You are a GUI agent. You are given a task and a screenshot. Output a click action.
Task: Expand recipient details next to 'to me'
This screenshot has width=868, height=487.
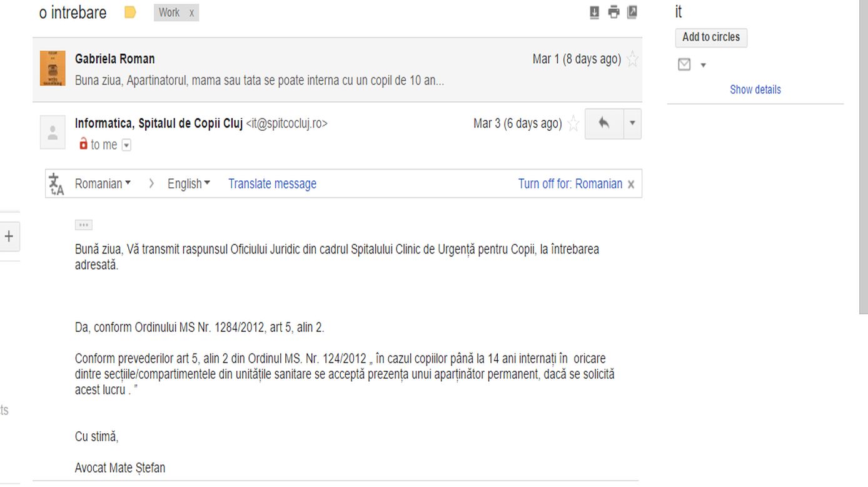[x=126, y=145]
